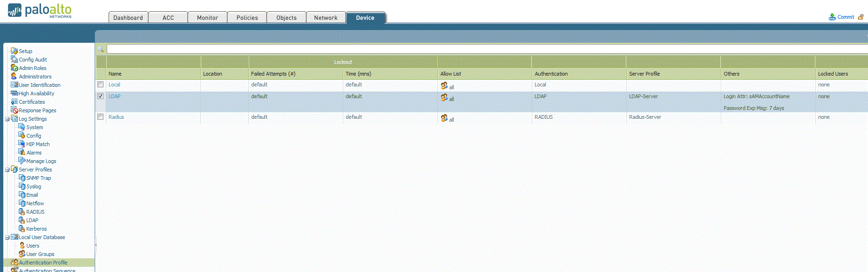This screenshot has width=868, height=272.
Task: Click the Setup icon in sidebar
Action: [x=14, y=51]
